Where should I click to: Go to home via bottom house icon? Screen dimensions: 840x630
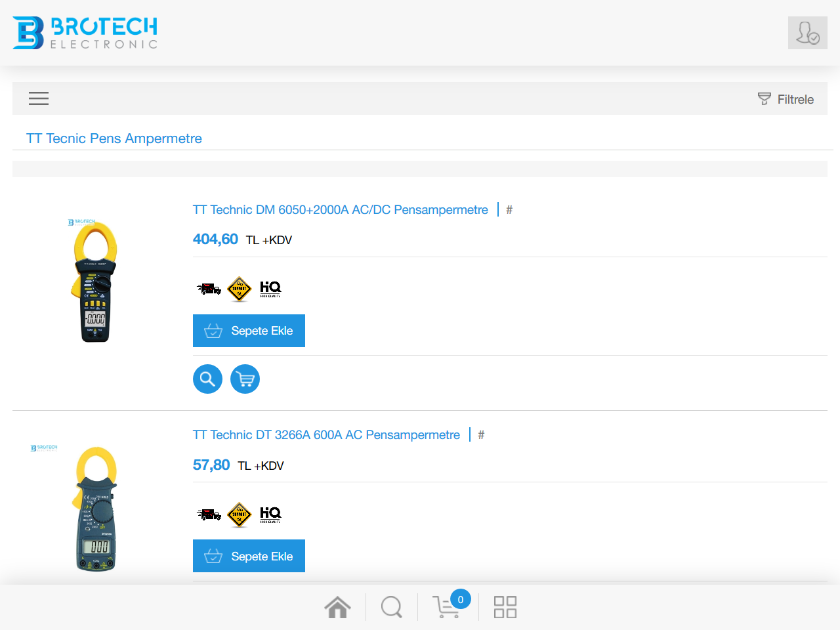click(x=337, y=607)
